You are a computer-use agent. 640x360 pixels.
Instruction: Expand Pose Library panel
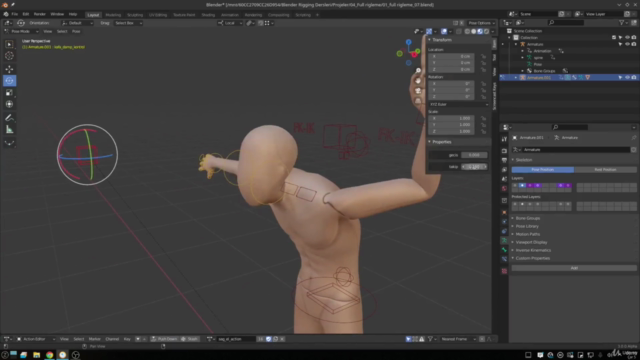527,226
